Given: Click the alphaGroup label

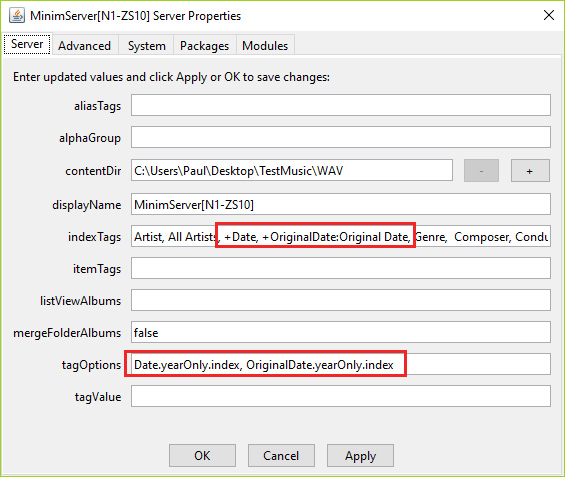Looking at the screenshot, I should [x=90, y=138].
